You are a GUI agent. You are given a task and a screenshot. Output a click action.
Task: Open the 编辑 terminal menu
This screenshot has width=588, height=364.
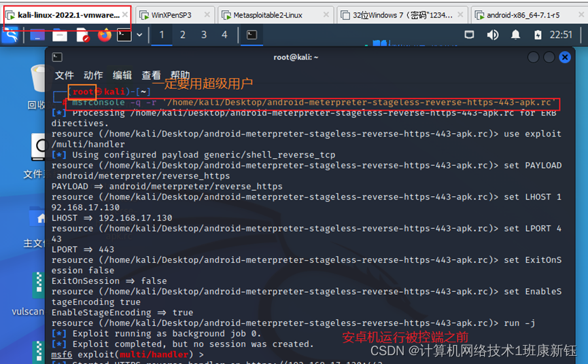122,75
